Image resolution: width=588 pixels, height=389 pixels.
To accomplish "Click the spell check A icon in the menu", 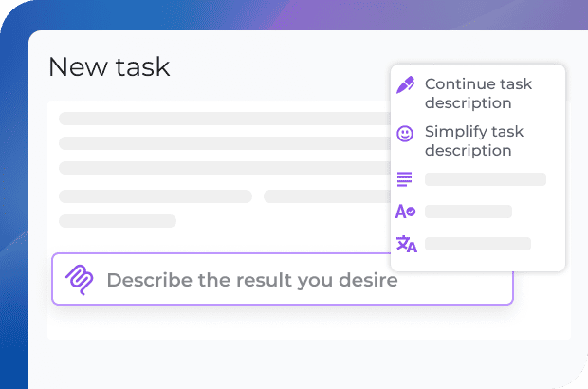I will pos(405,212).
